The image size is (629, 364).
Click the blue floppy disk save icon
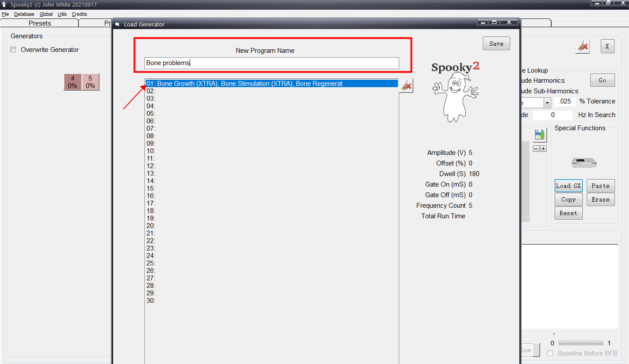539,135
